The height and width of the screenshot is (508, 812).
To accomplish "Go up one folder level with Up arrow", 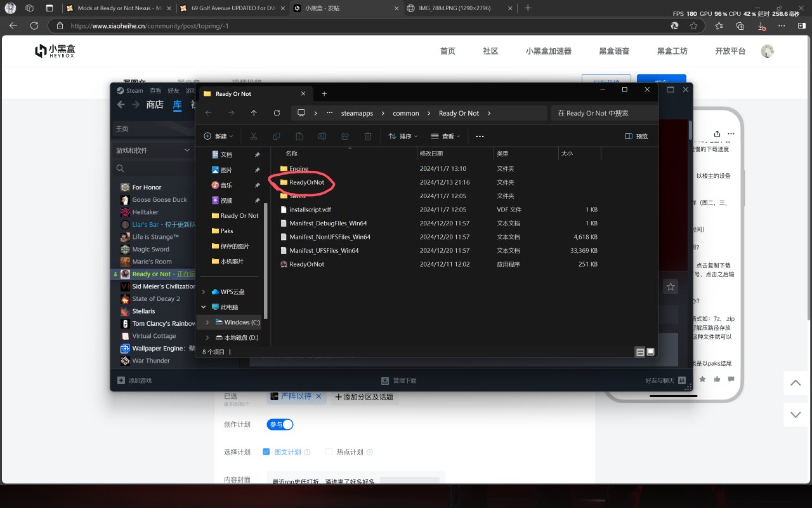I will pos(254,113).
